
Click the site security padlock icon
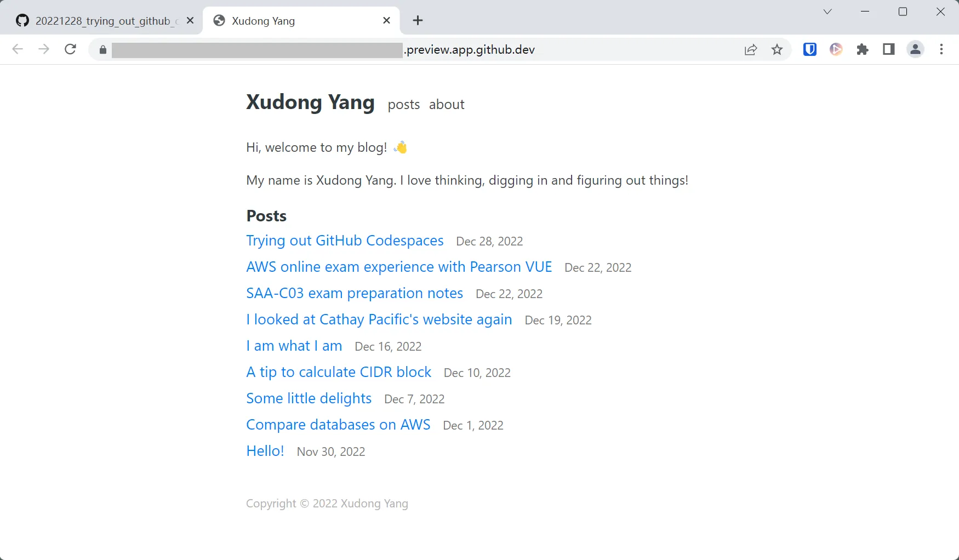(102, 50)
